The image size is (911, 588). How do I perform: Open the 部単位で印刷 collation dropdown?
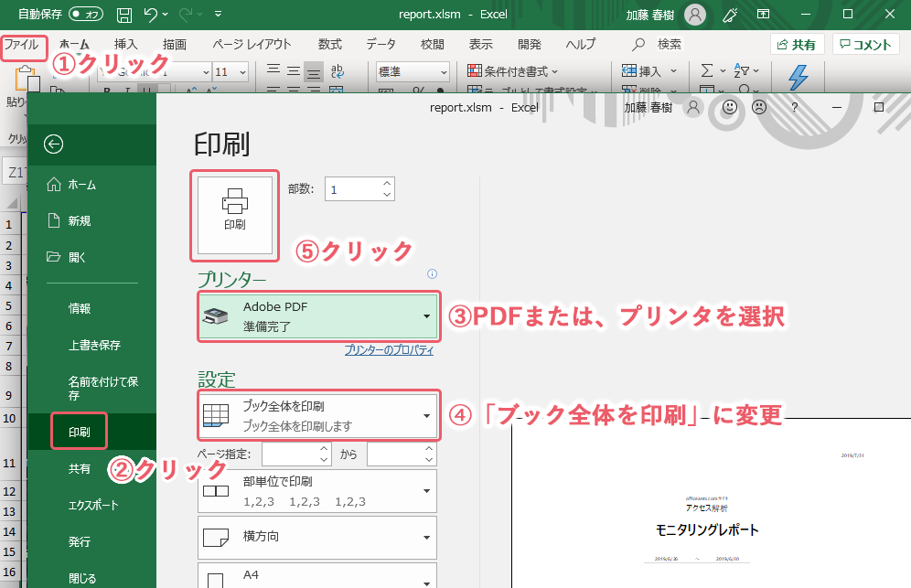point(317,491)
